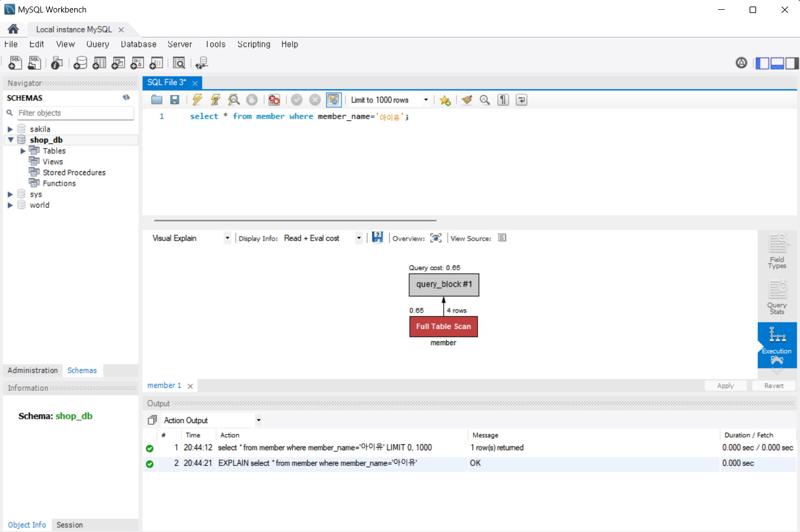Open the File menu
Screen dimensions: 800x532
[x=11, y=44]
